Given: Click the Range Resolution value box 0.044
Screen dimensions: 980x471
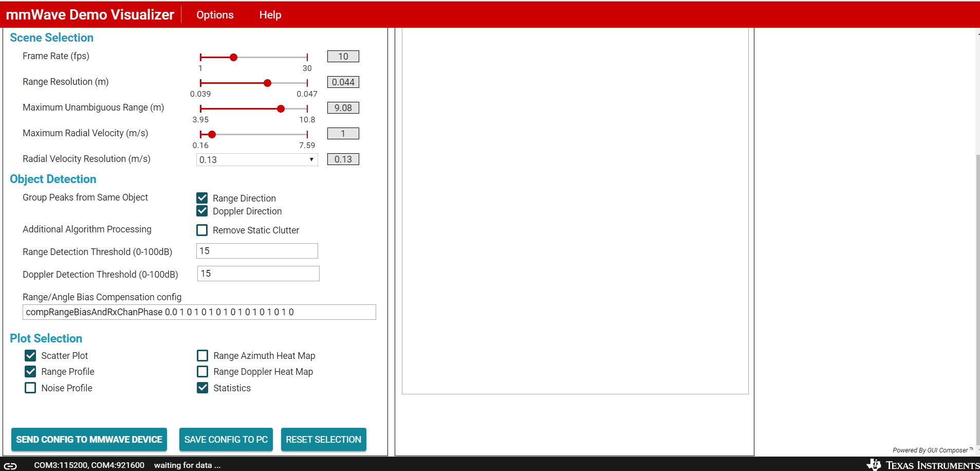Looking at the screenshot, I should [343, 82].
